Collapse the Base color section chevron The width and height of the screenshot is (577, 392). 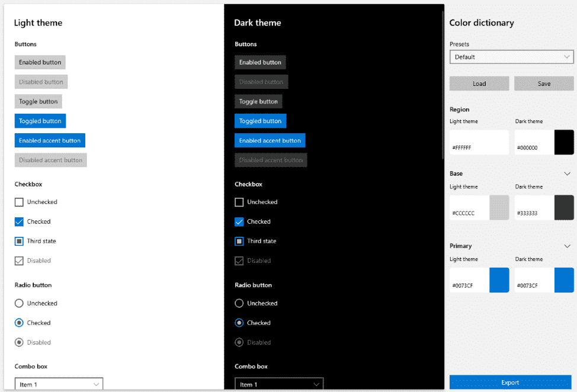click(567, 173)
